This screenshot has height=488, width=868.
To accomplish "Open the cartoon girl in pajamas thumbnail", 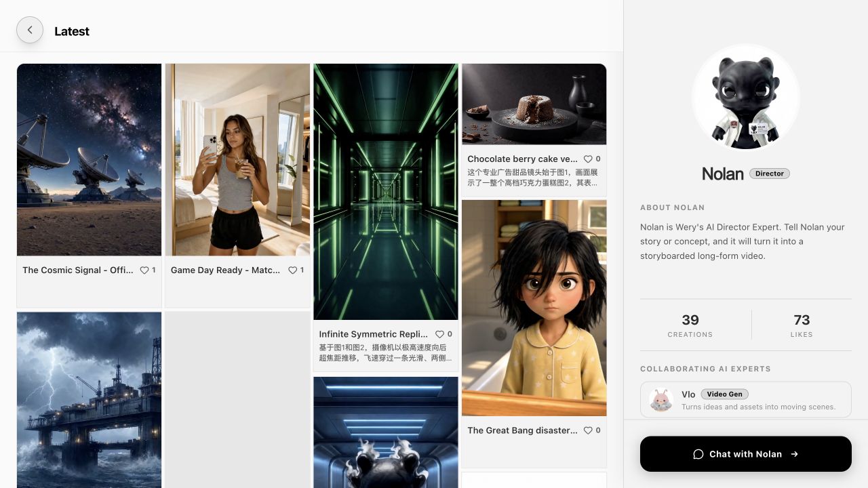I will (x=534, y=308).
